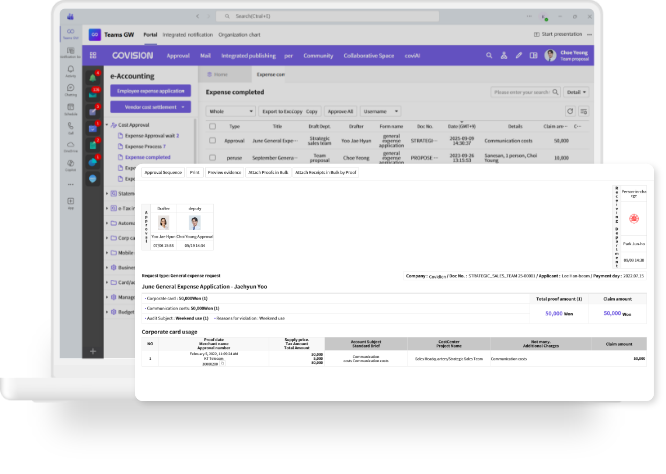
Task: Open the Username dropdown
Action: coord(376,111)
